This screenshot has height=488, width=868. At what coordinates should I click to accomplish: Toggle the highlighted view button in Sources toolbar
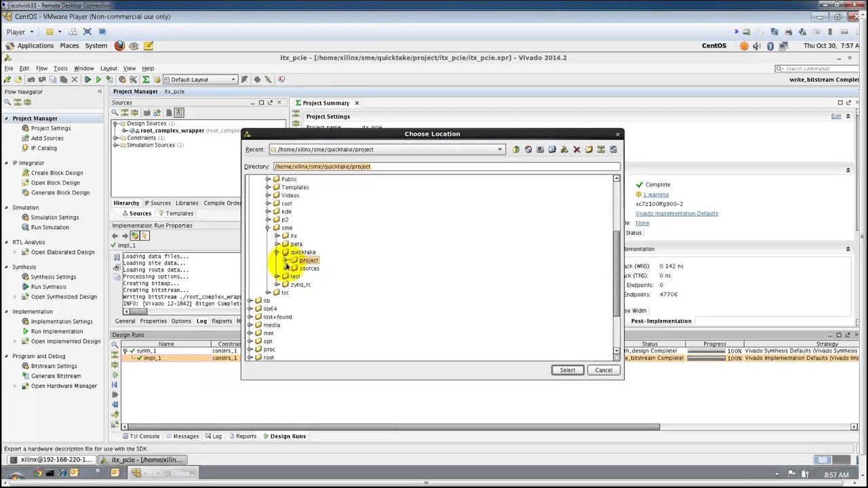179,113
